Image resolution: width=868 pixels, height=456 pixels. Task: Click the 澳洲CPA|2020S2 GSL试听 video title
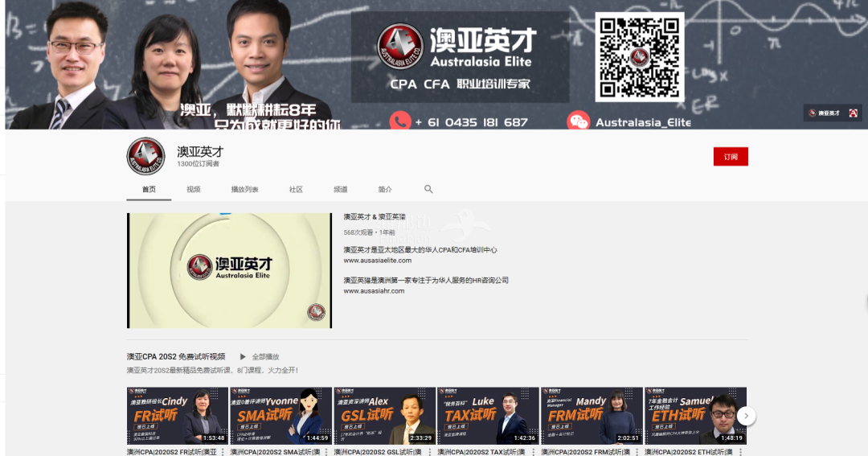click(379, 452)
